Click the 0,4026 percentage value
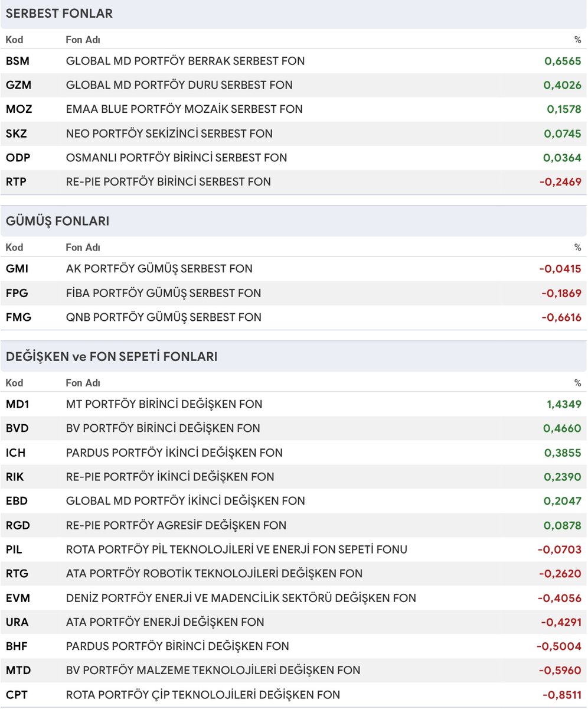The height and width of the screenshot is (709, 588). click(x=563, y=85)
